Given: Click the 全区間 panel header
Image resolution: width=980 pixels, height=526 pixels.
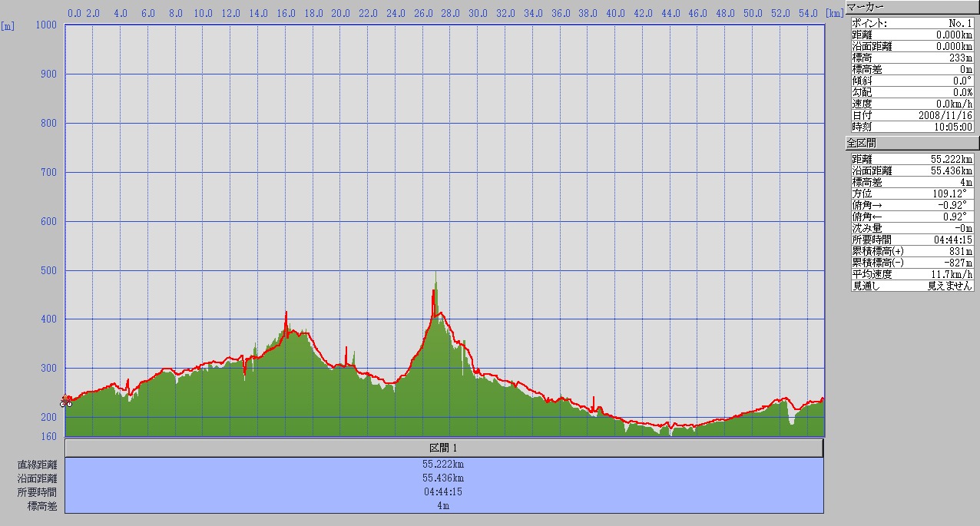Looking at the screenshot, I should coord(912,143).
